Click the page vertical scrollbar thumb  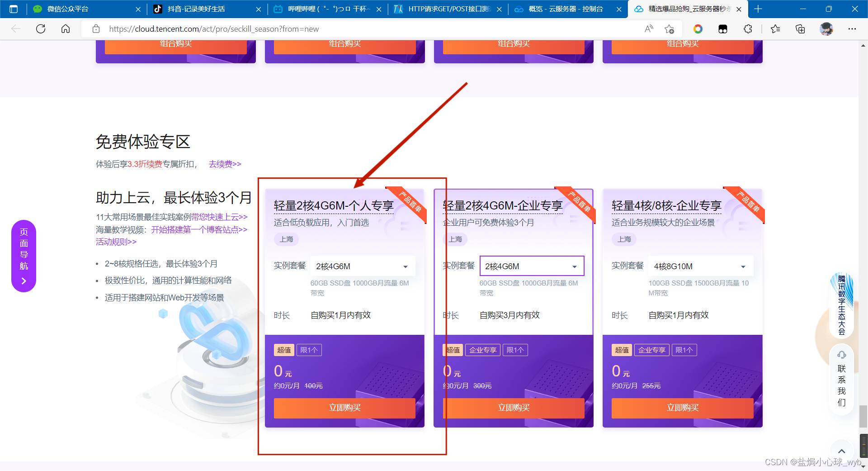point(863,416)
